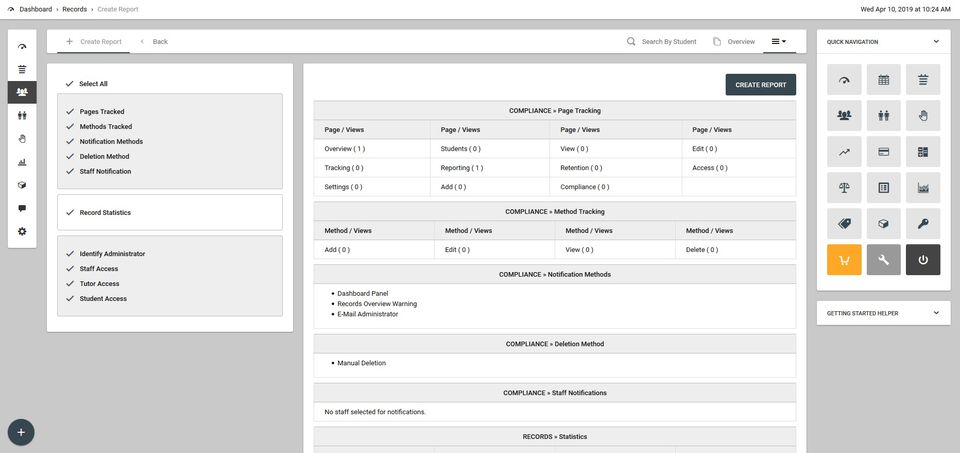Click the Manual Deletion bullet item
960x453 pixels.
point(362,363)
